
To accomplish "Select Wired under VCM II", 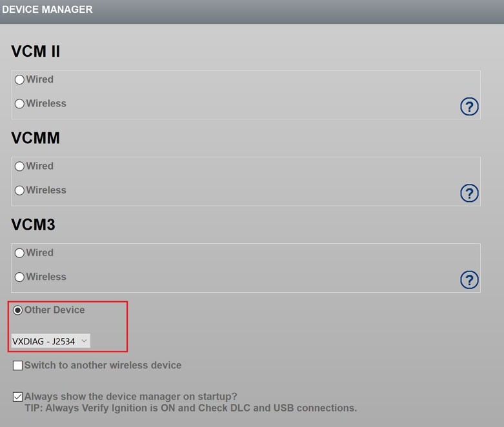I will [x=19, y=79].
